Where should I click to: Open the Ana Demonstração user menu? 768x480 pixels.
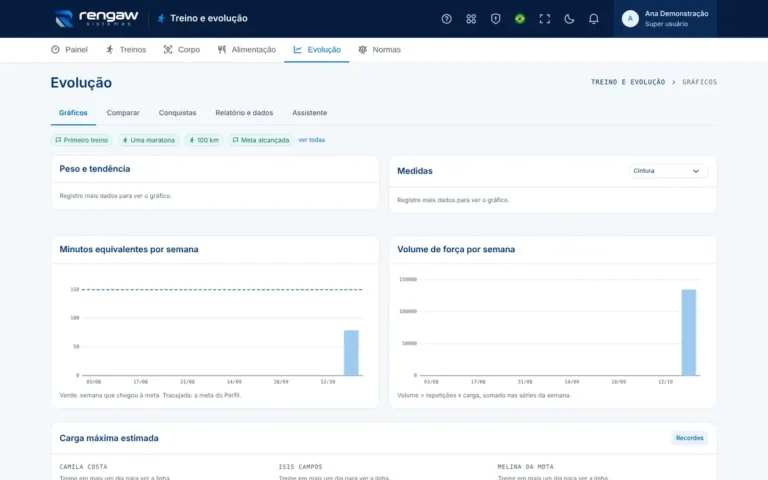665,19
